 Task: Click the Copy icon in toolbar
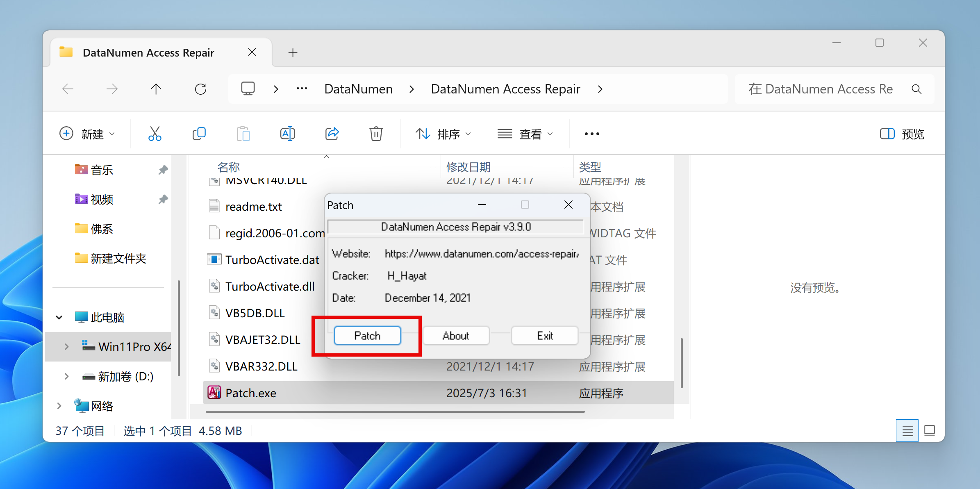[199, 134]
